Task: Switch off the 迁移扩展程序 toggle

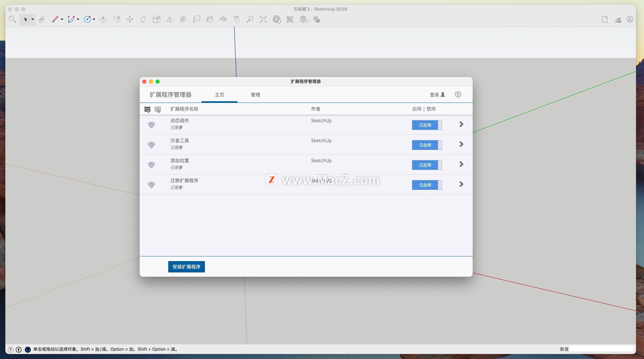Action: click(x=427, y=185)
